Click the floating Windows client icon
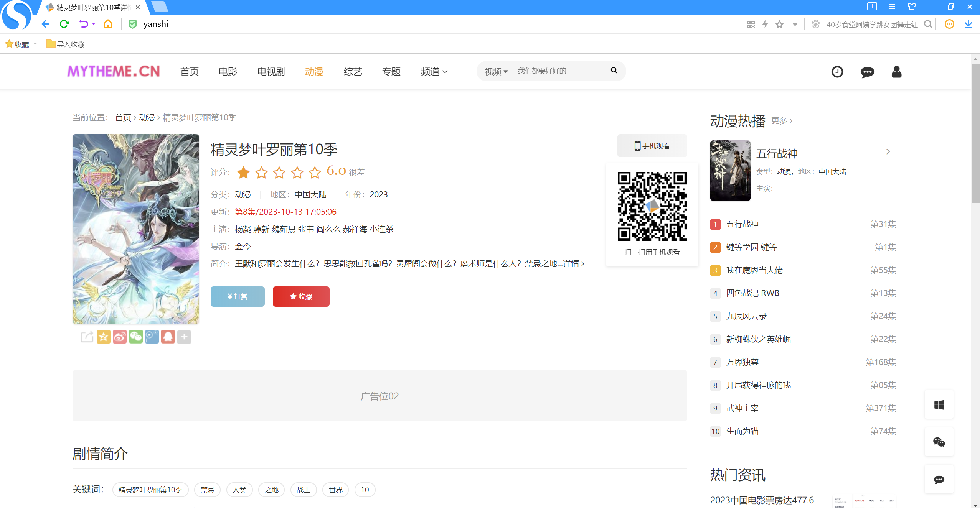 pos(939,405)
